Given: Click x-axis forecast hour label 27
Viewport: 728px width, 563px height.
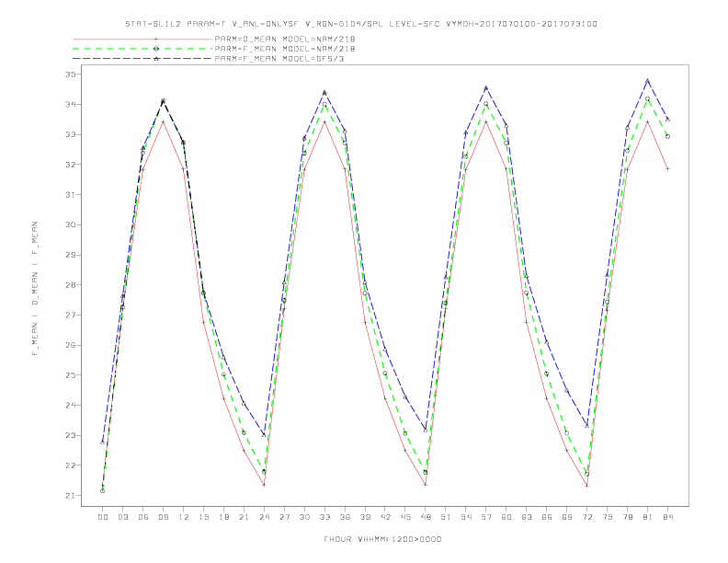Looking at the screenshot, I should [x=284, y=517].
